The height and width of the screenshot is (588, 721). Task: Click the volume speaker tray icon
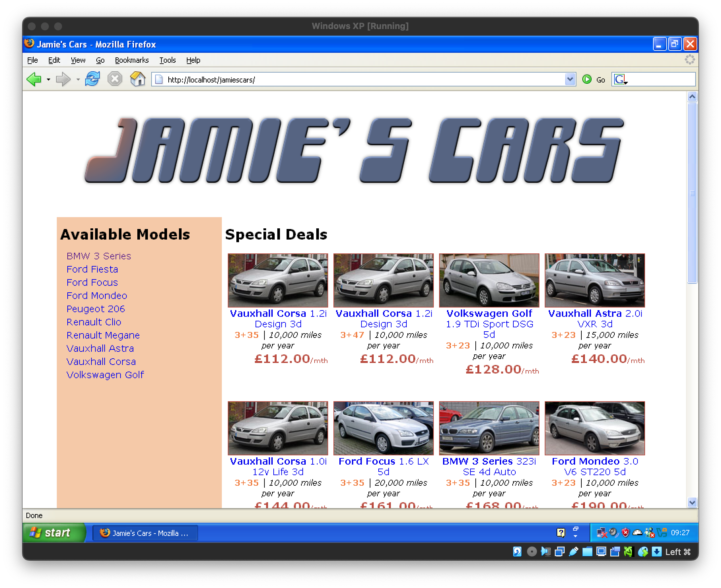click(614, 533)
